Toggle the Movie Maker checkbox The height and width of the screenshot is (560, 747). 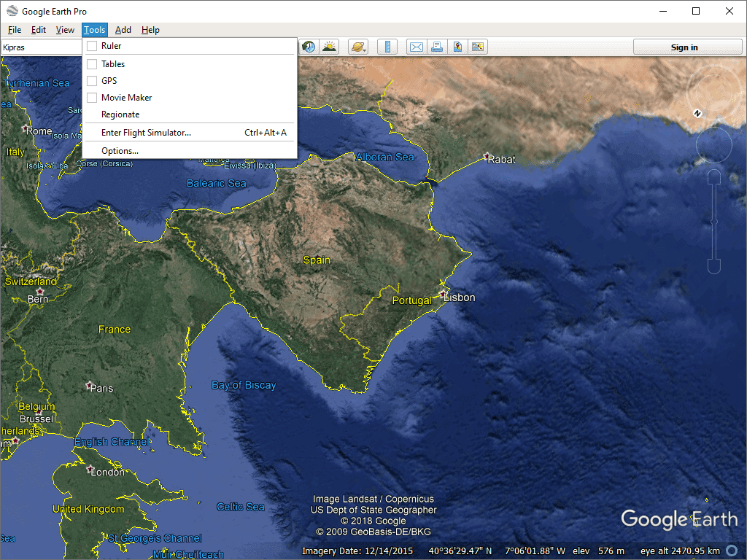[92, 98]
